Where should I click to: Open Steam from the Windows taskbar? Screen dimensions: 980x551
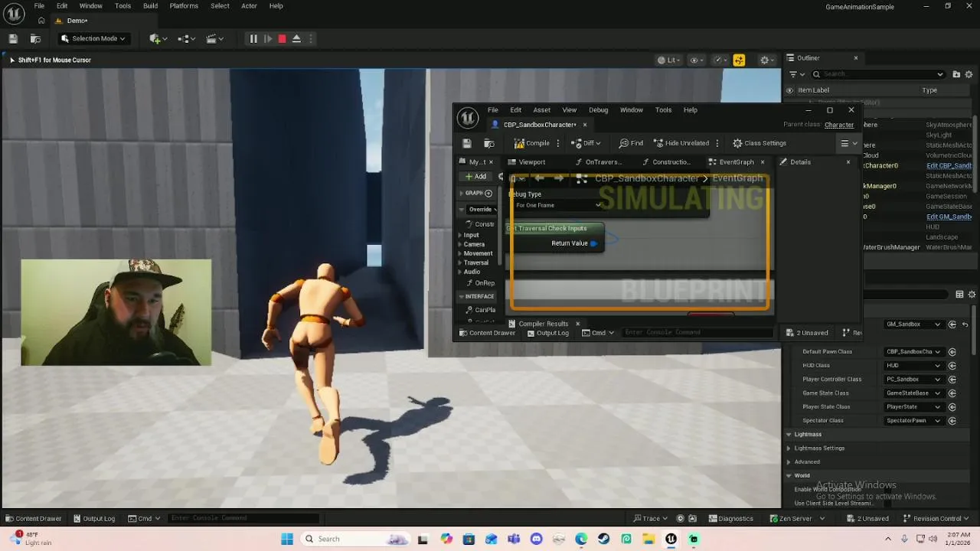(603, 539)
